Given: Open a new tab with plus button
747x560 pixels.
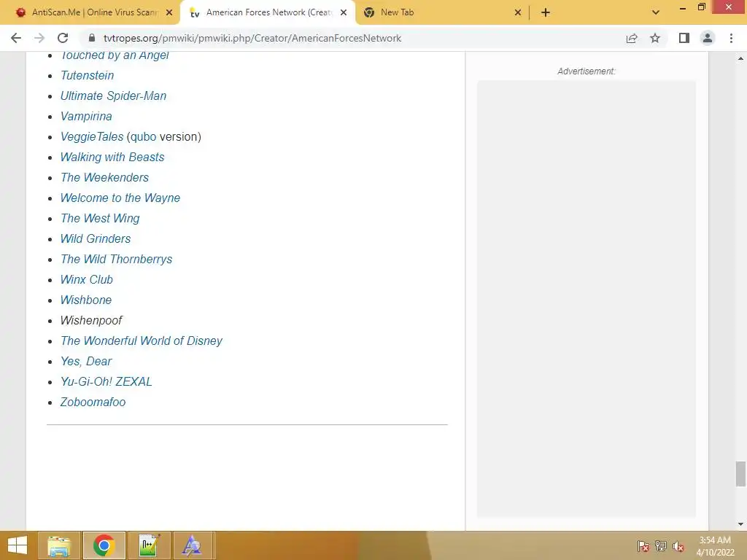Looking at the screenshot, I should (546, 12).
